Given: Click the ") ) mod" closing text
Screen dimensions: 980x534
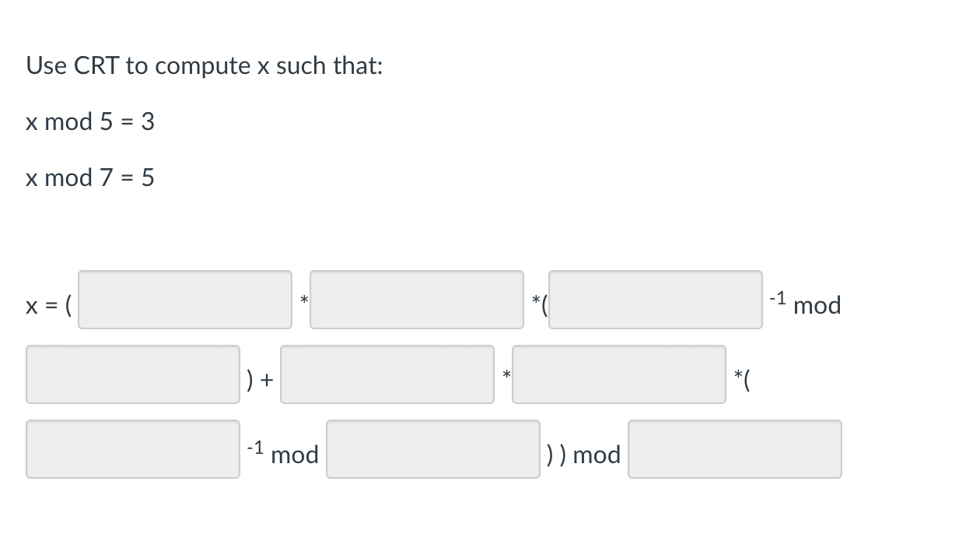Looking at the screenshot, I should click(585, 455).
